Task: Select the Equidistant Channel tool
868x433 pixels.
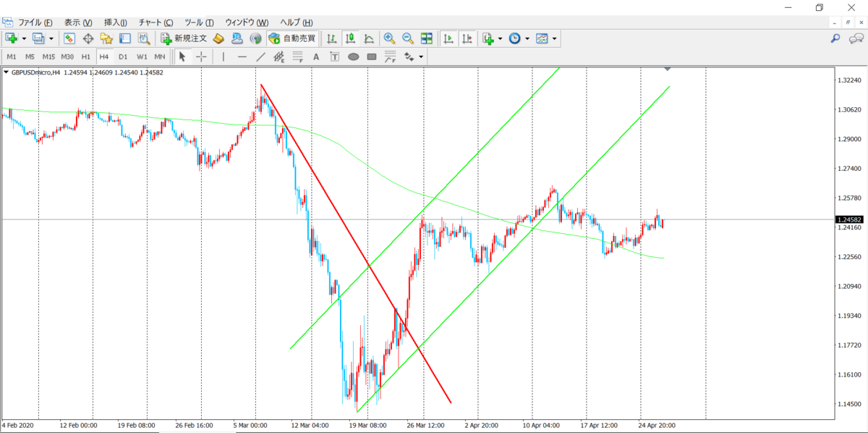Action: pos(278,56)
